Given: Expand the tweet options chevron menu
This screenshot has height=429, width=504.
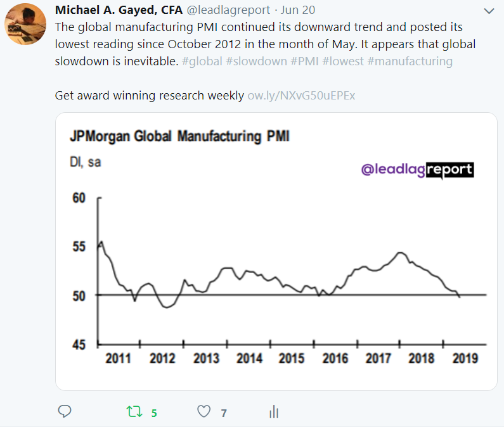Looking at the screenshot, I should pos(489,11).
